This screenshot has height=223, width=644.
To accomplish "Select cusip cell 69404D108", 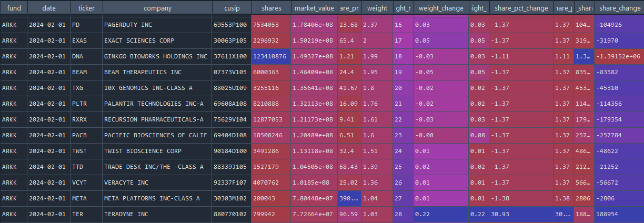I will tap(232, 135).
